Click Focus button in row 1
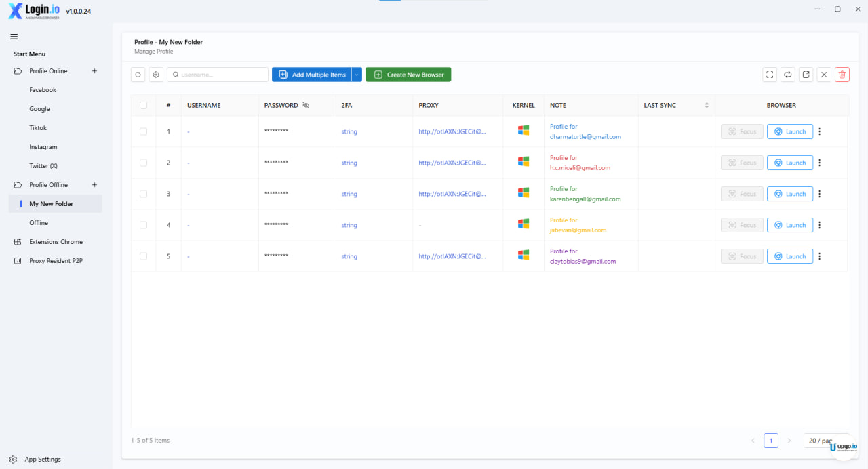The height and width of the screenshot is (469, 868). 742,131
